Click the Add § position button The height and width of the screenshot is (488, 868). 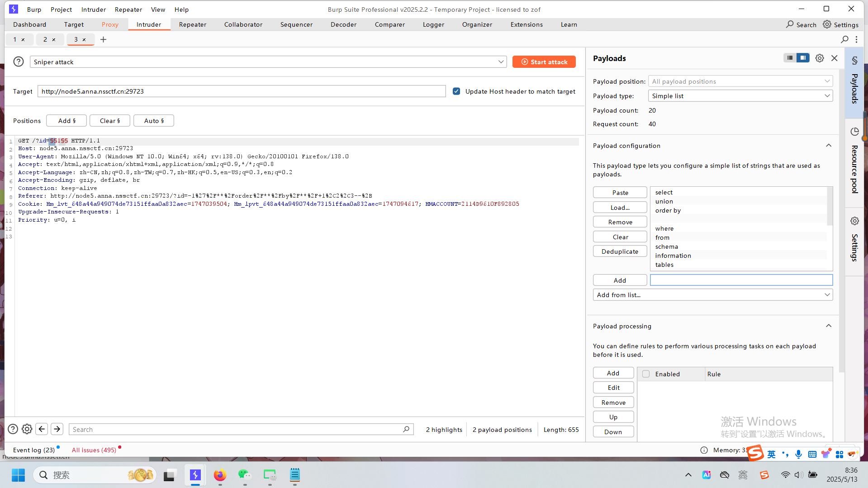tap(66, 121)
